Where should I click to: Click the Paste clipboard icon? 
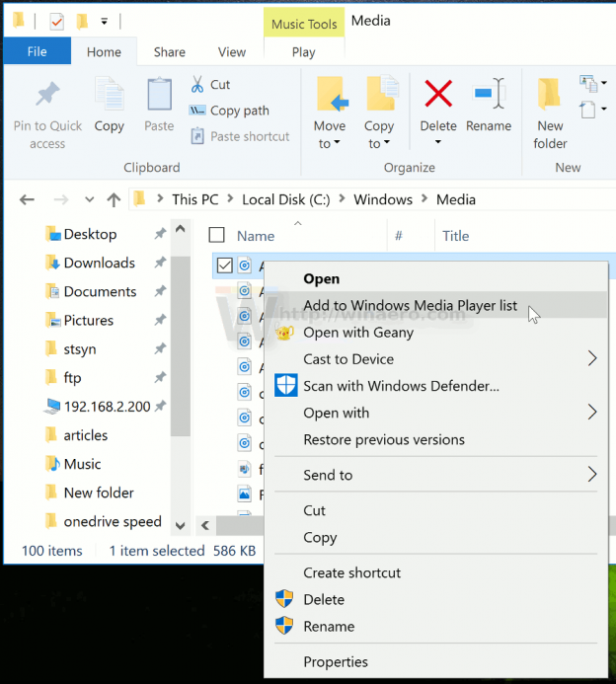(x=159, y=94)
